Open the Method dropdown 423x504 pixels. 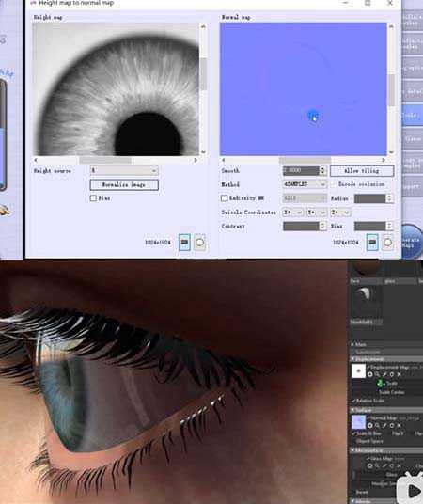[305, 184]
